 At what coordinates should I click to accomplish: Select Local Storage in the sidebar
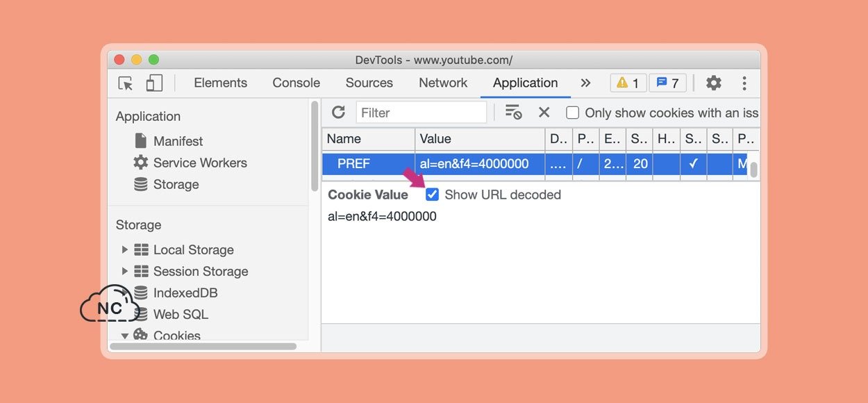click(x=193, y=249)
